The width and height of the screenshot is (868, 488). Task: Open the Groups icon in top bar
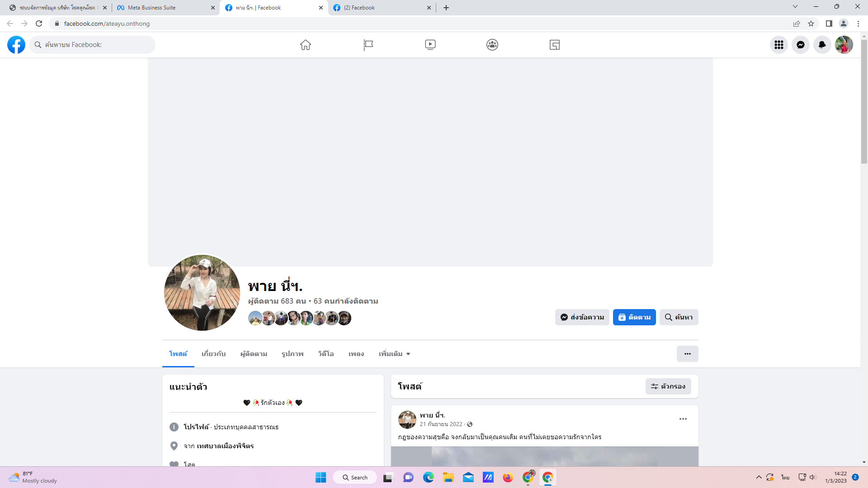[492, 45]
